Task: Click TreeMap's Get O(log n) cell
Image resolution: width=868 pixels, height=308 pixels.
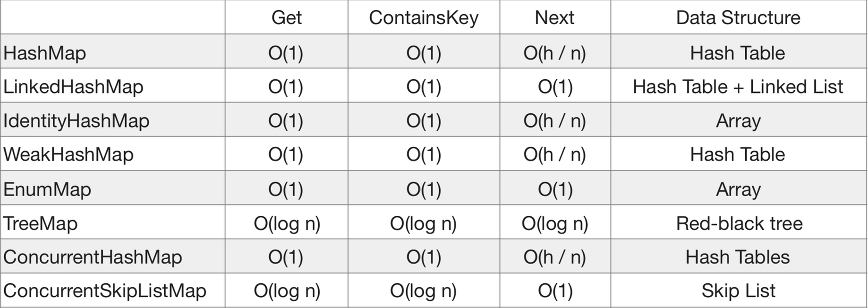Action: [287, 223]
